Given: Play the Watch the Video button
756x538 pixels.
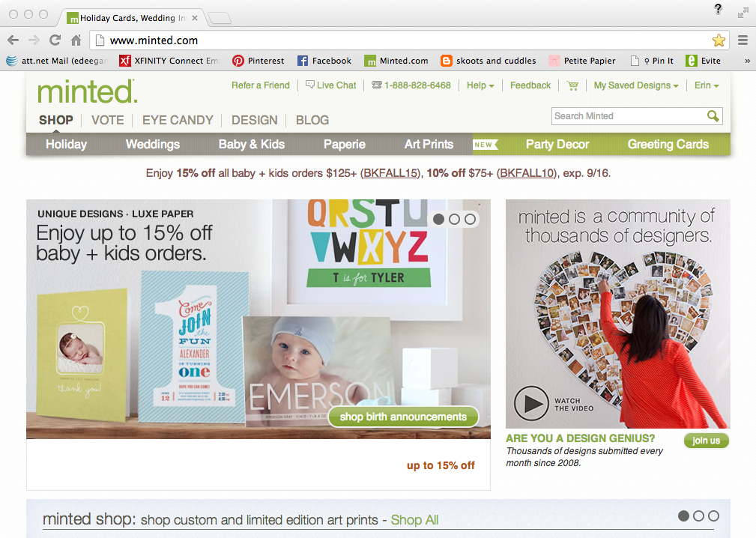Looking at the screenshot, I should tap(531, 403).
